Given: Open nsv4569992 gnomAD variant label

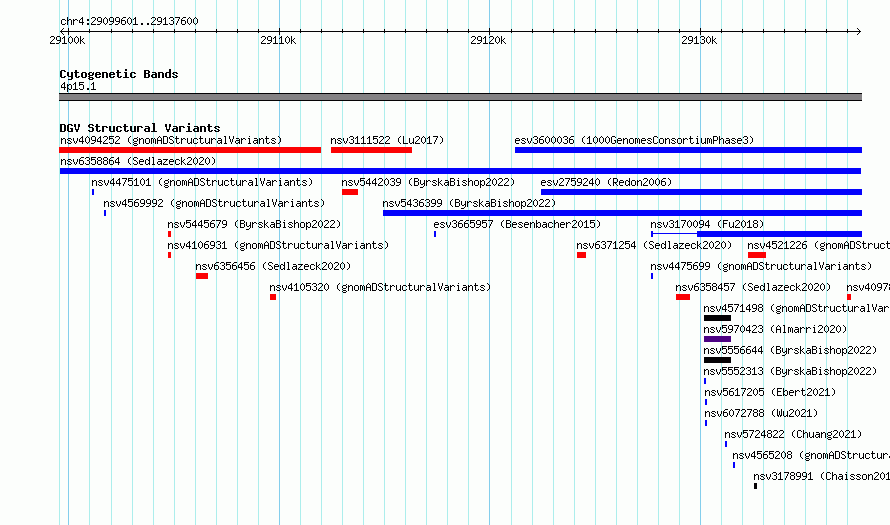Looking at the screenshot, I should (214, 203).
